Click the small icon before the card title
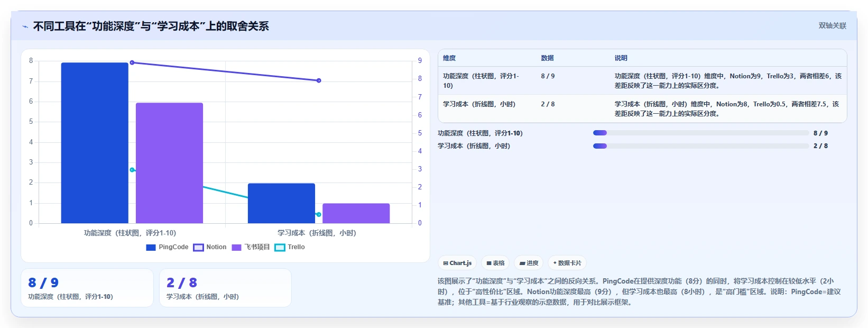This screenshot has width=868, height=328. [x=25, y=26]
